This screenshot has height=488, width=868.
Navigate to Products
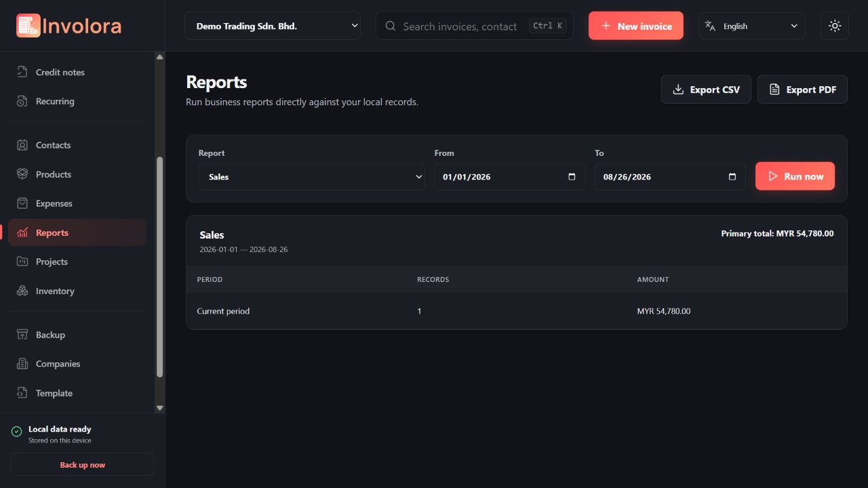pyautogui.click(x=77, y=174)
